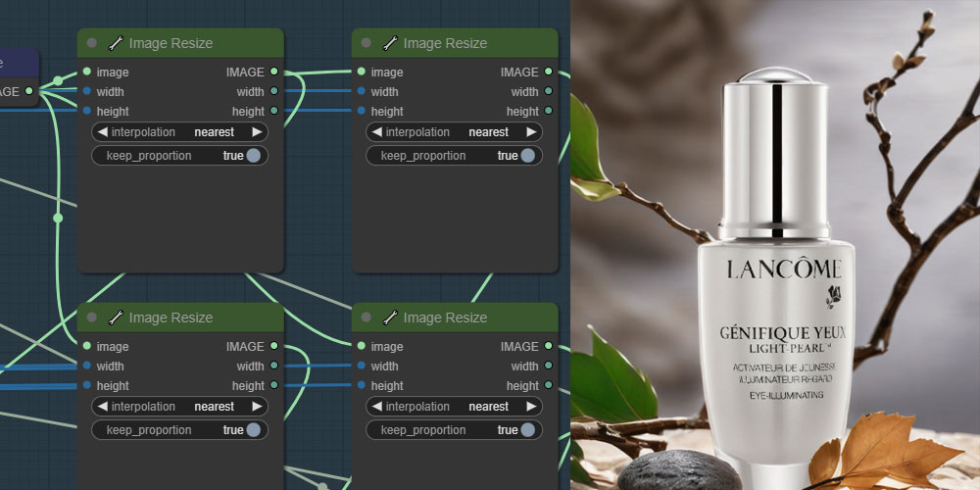
Task: Click the image input port on top-right node
Action: pyautogui.click(x=362, y=72)
